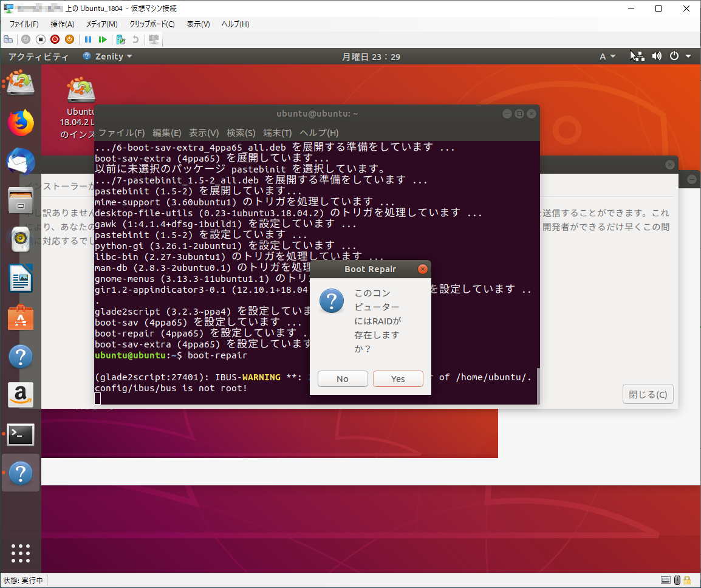Viewport: 701px width, 588px height.
Task: Open the 操作(A) menu
Action: point(62,24)
